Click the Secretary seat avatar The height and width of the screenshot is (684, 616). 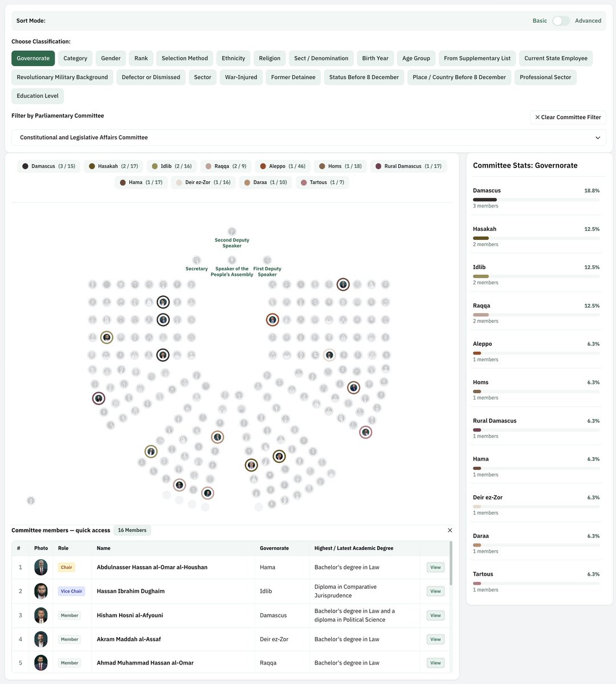point(197,260)
